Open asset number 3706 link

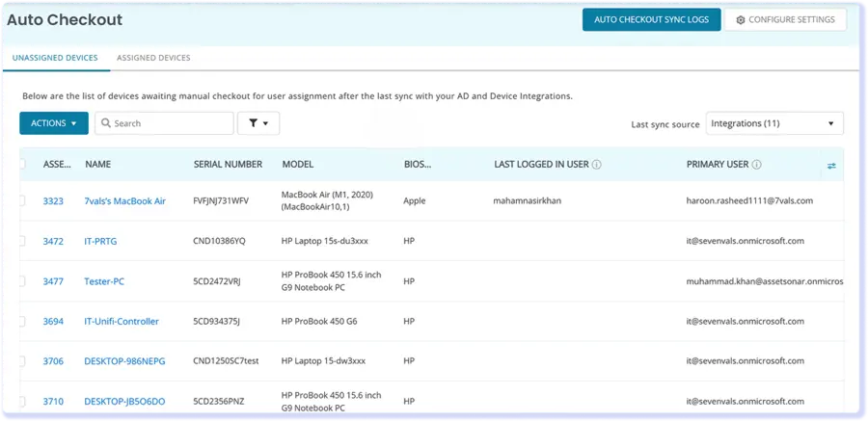click(x=53, y=361)
